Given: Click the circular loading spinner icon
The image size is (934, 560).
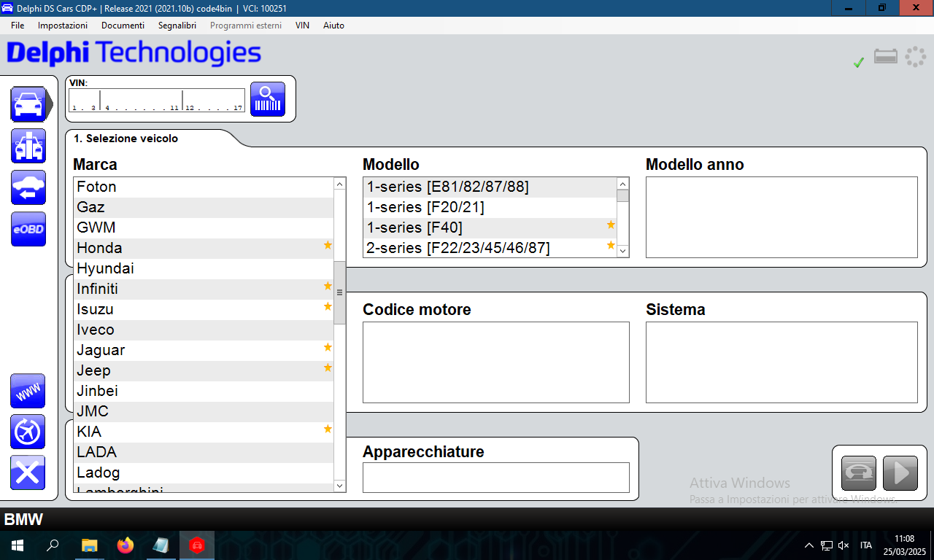Looking at the screenshot, I should tap(915, 57).
